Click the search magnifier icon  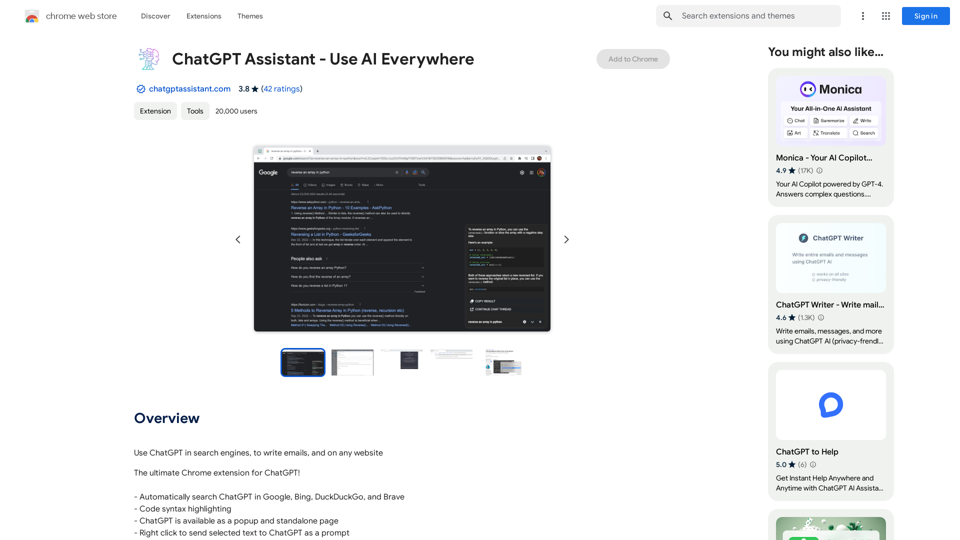coord(668,16)
